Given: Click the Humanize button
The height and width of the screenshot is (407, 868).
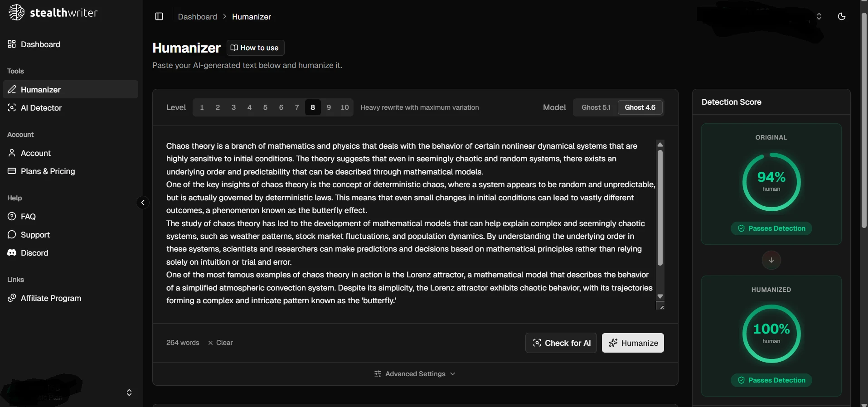Looking at the screenshot, I should tap(633, 343).
